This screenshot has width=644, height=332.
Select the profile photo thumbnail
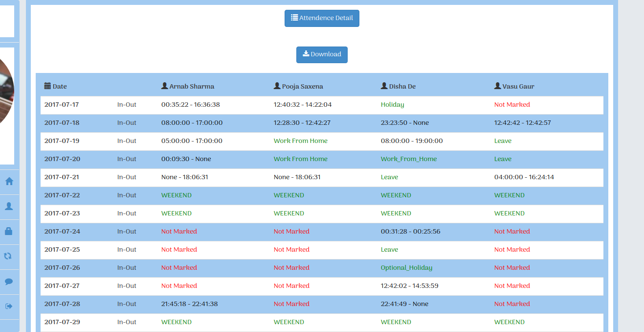(x=7, y=91)
